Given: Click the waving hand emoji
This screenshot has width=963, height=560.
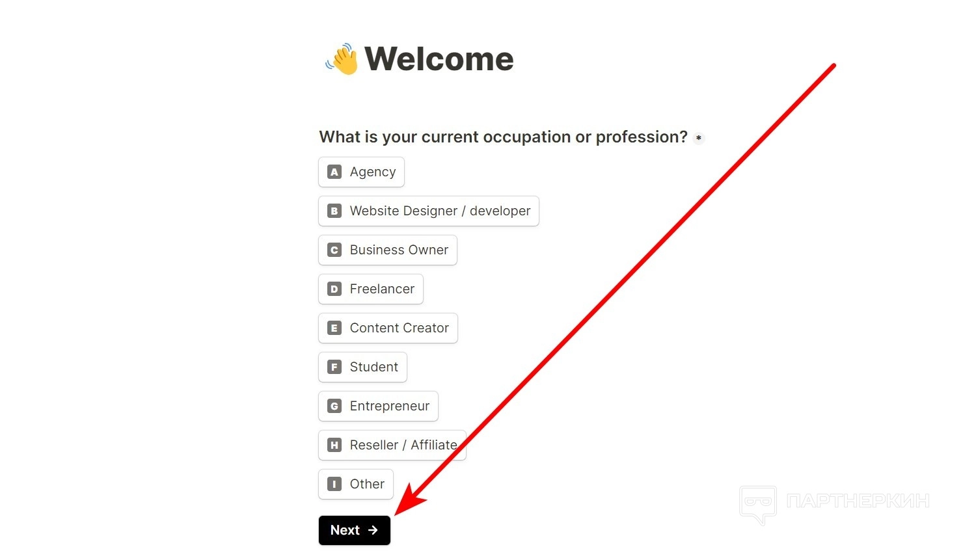Looking at the screenshot, I should coord(343,59).
